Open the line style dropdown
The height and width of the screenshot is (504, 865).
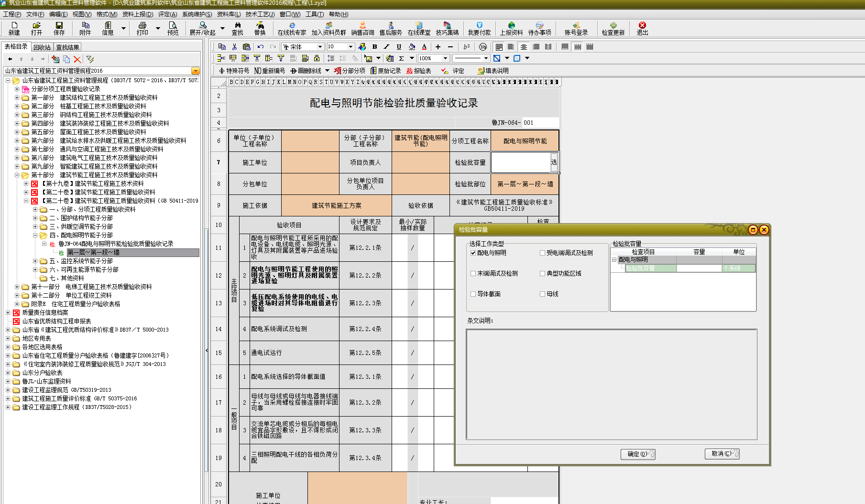[x=486, y=58]
